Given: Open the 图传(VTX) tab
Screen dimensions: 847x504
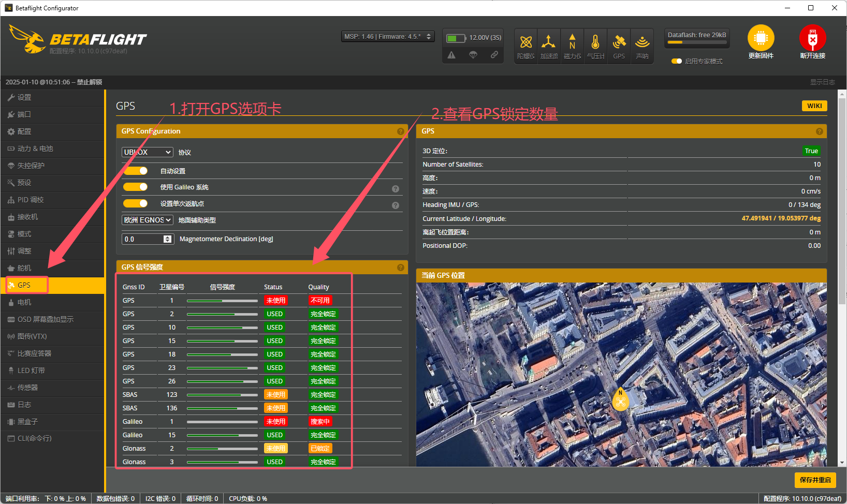Looking at the screenshot, I should coord(52,336).
